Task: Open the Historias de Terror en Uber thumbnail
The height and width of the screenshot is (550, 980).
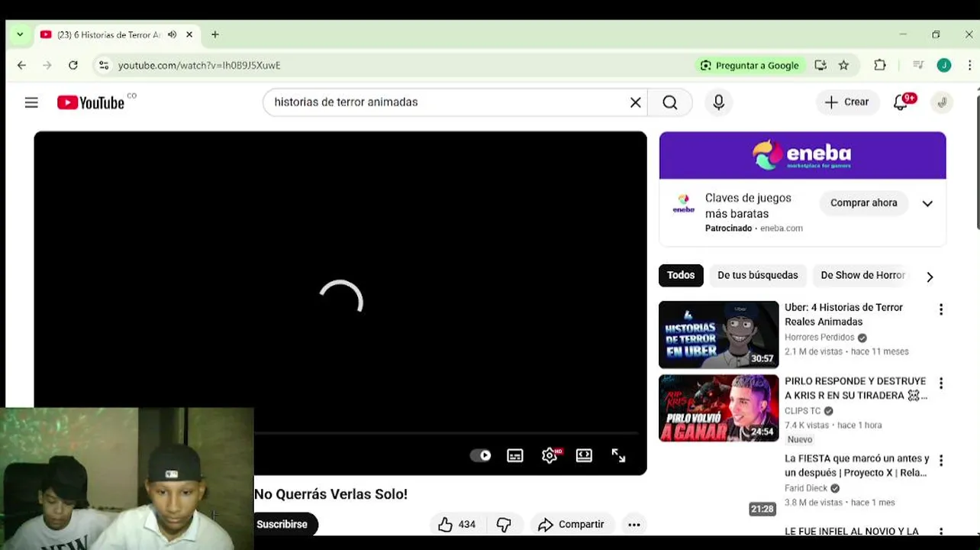Action: click(718, 335)
